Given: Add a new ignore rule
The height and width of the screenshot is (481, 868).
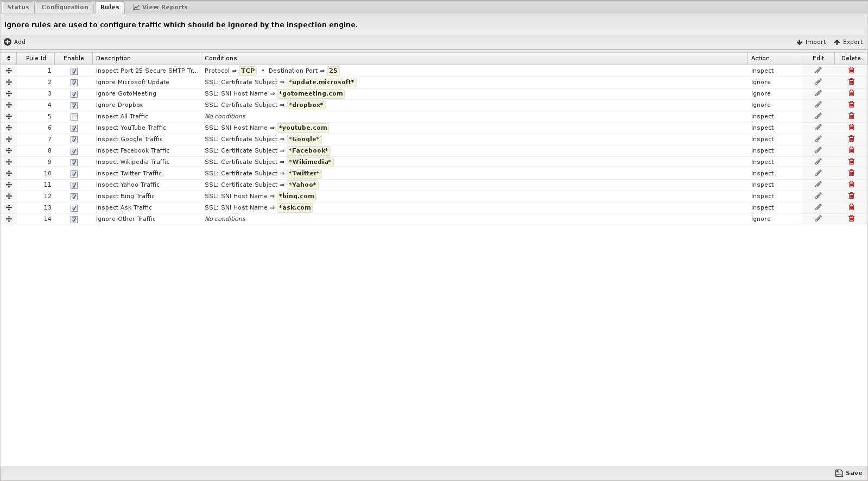Looking at the screenshot, I should click(x=15, y=42).
